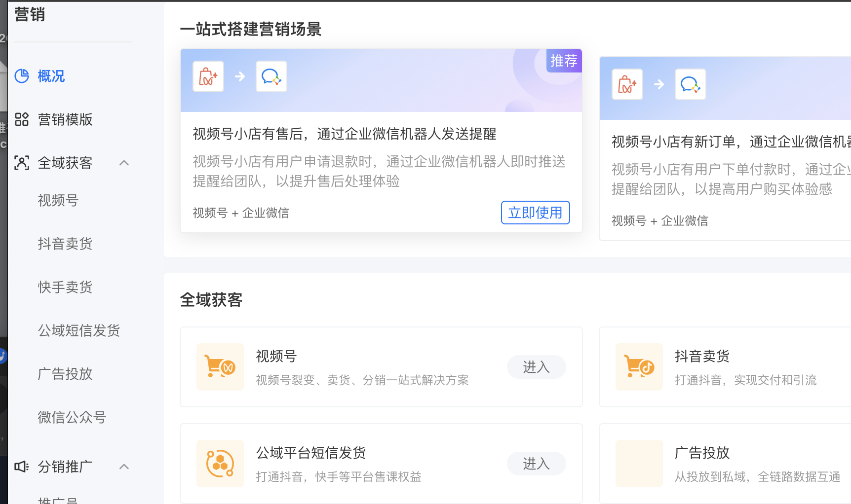The width and height of the screenshot is (851, 504).
Task: Navigate to 广告投放 in the sidebar
Action: [x=65, y=374]
